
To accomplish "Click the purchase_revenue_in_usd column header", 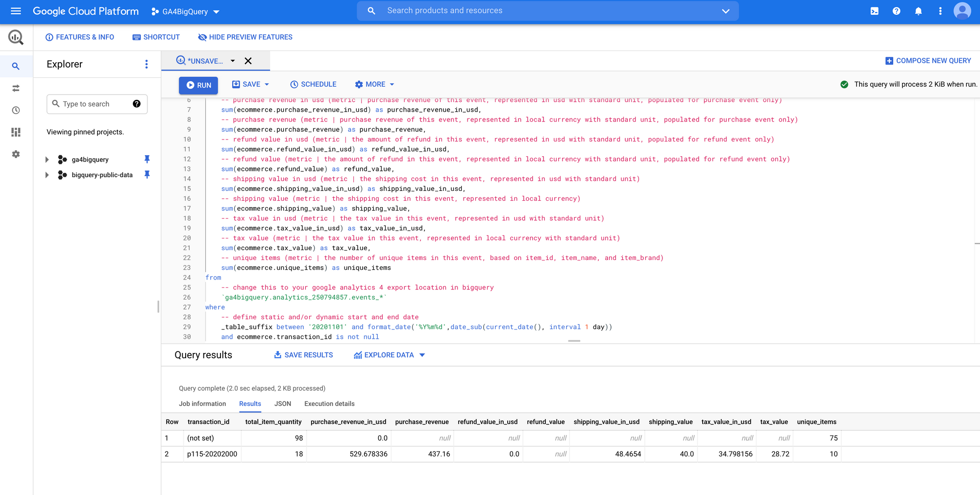I will click(348, 422).
